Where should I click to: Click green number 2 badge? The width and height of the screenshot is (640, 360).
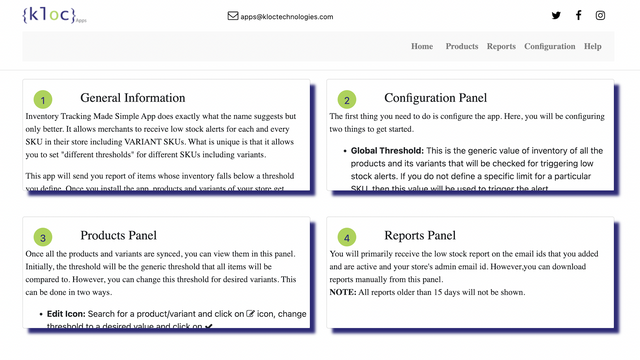pos(347,100)
